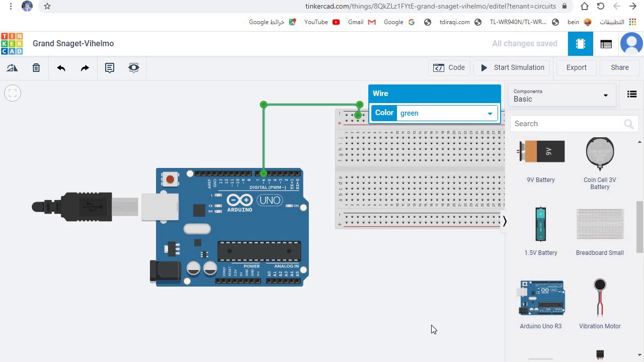The height and width of the screenshot is (362, 644).
Task: Open the Code editor
Action: click(x=449, y=68)
